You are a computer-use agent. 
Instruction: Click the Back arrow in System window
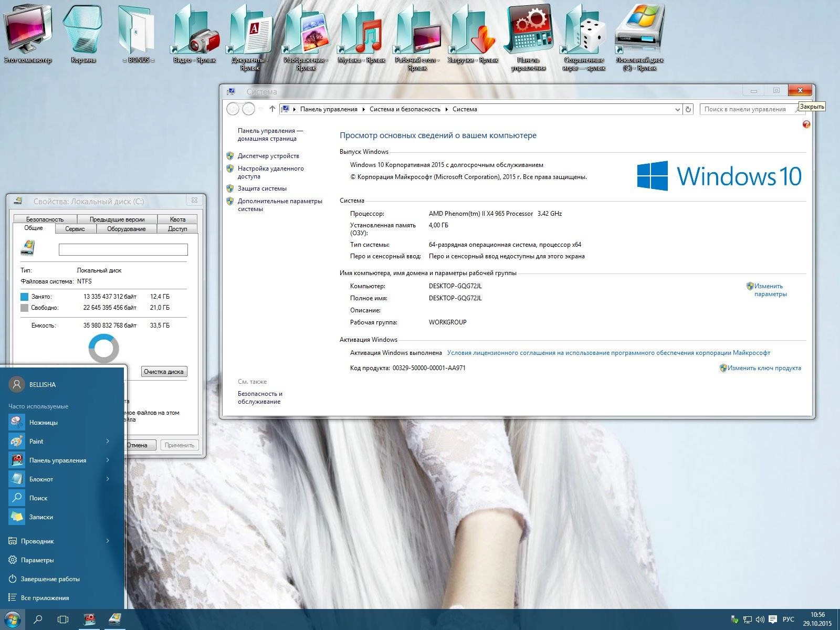233,109
